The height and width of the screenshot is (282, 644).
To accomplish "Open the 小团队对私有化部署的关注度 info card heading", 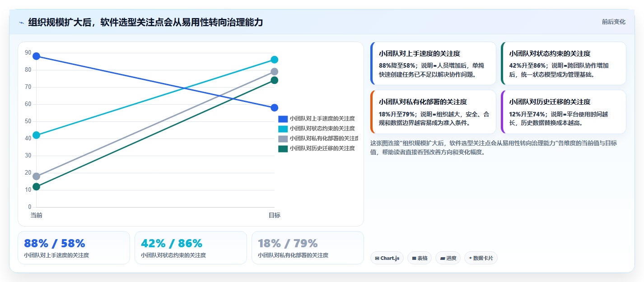I will 423,102.
